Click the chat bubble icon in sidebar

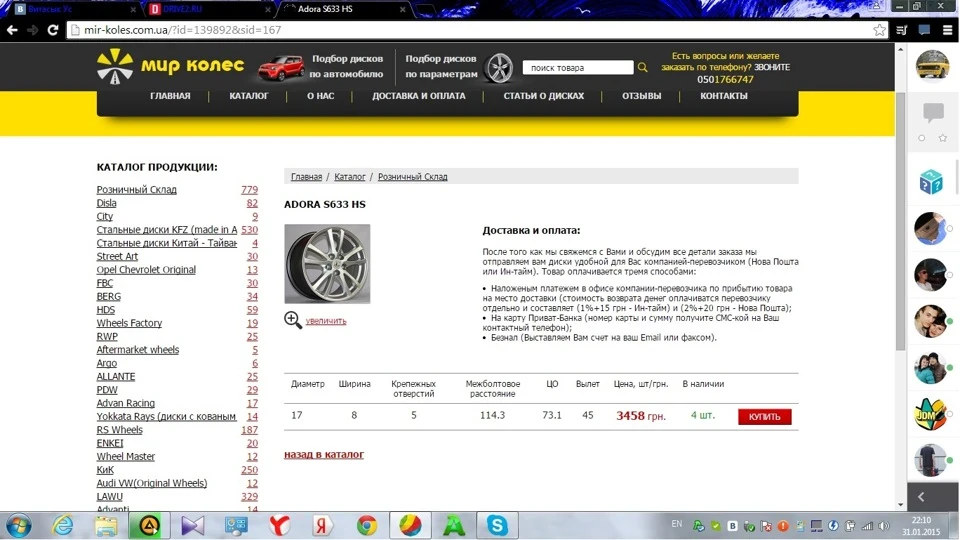click(933, 112)
